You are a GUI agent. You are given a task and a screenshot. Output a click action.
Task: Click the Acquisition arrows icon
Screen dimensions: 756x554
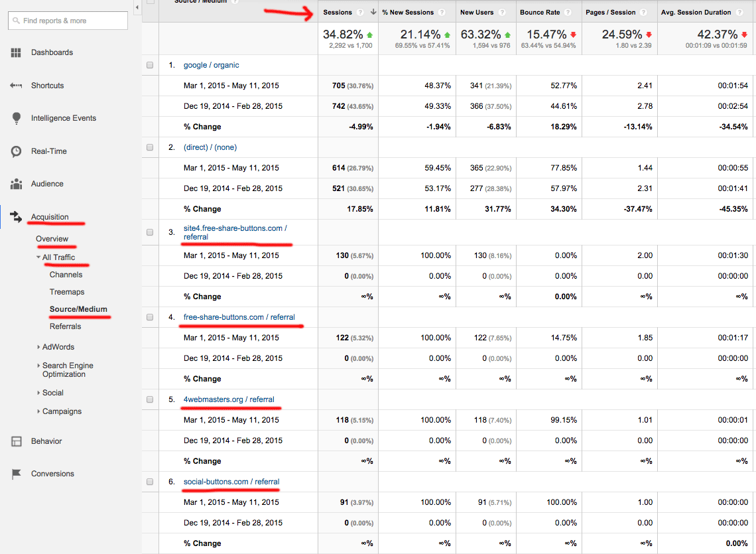point(16,217)
